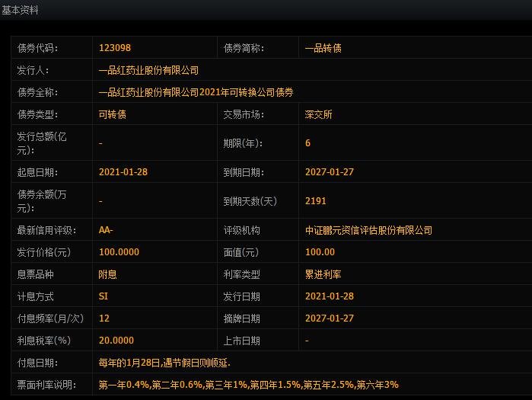
Task: Select credit rating value AA-
Action: pos(106,230)
